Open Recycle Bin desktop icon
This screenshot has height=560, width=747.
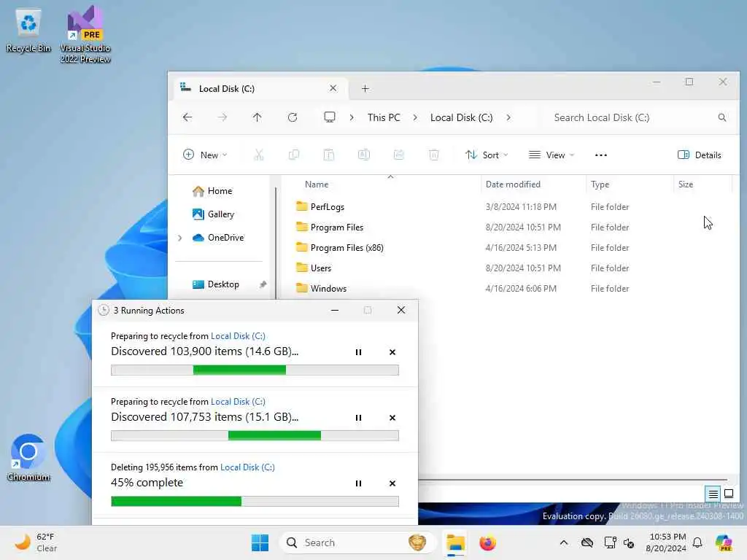coord(28,30)
